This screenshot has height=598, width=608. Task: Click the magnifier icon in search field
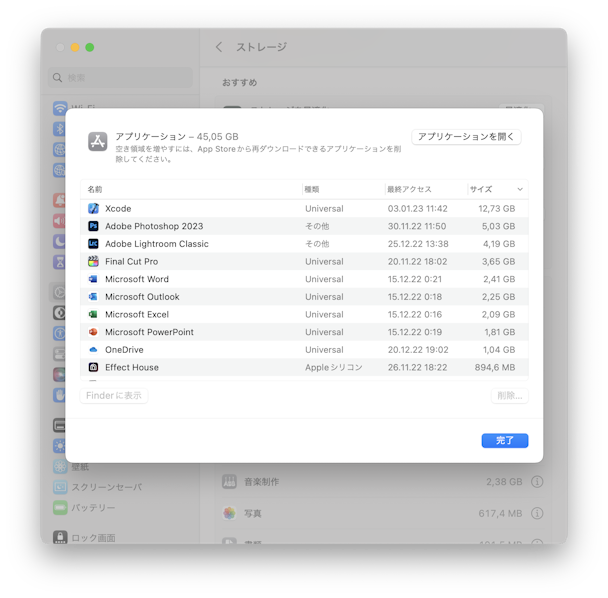point(57,78)
